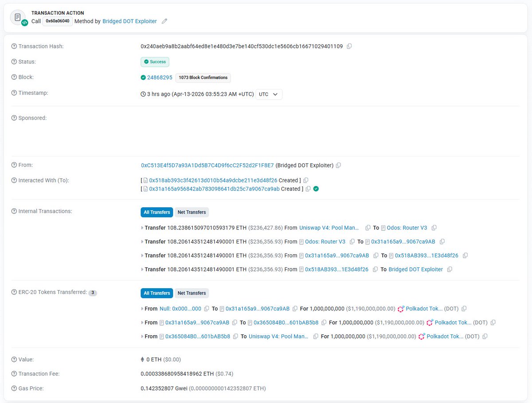Copy the transaction hash
The height and width of the screenshot is (403, 532).
[x=349, y=46]
